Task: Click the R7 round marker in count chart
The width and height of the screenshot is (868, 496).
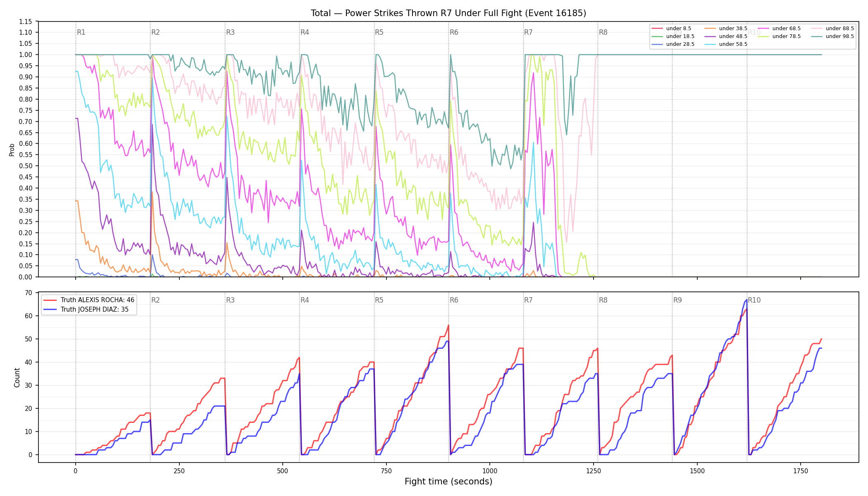Action: coord(528,300)
